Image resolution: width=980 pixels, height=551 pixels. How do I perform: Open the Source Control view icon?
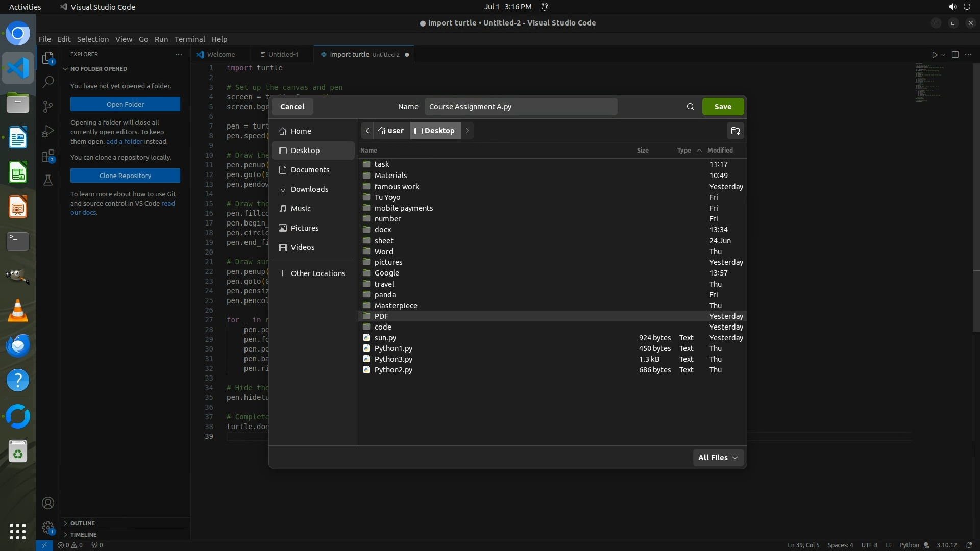click(48, 106)
